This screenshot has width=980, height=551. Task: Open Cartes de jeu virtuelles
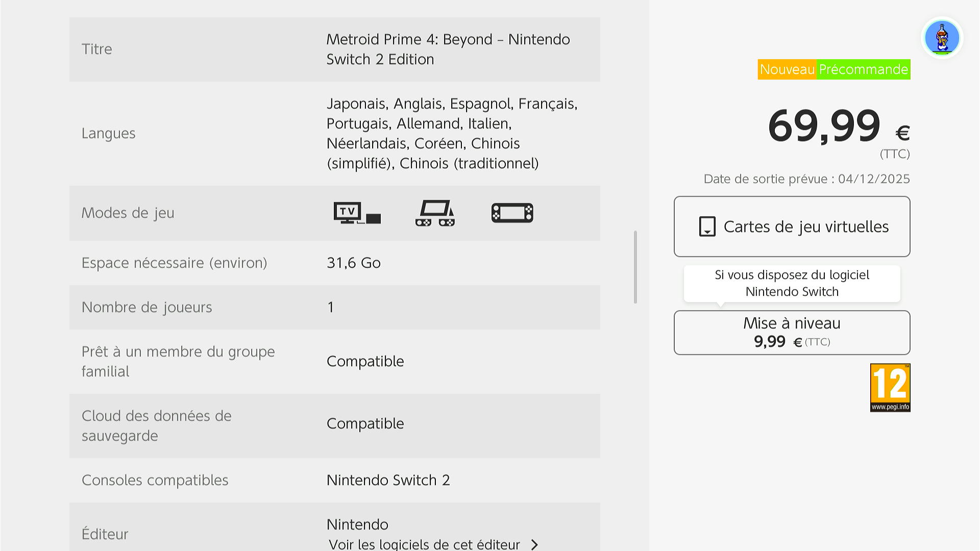[x=792, y=227]
